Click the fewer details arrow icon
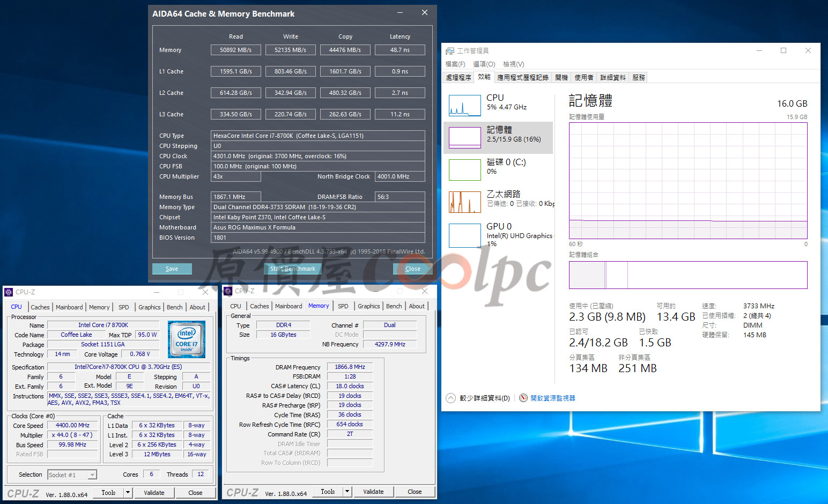 pyautogui.click(x=451, y=398)
